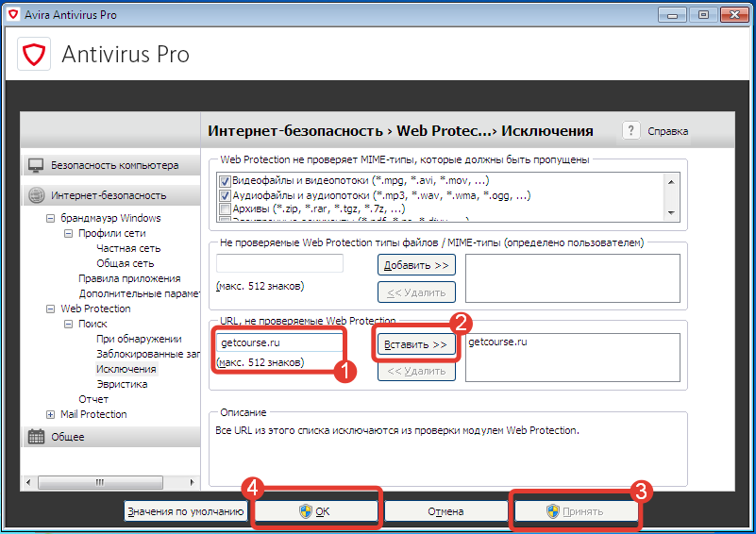This screenshot has width=756, height=534.
Task: Open help via question mark icon
Action: (x=630, y=130)
